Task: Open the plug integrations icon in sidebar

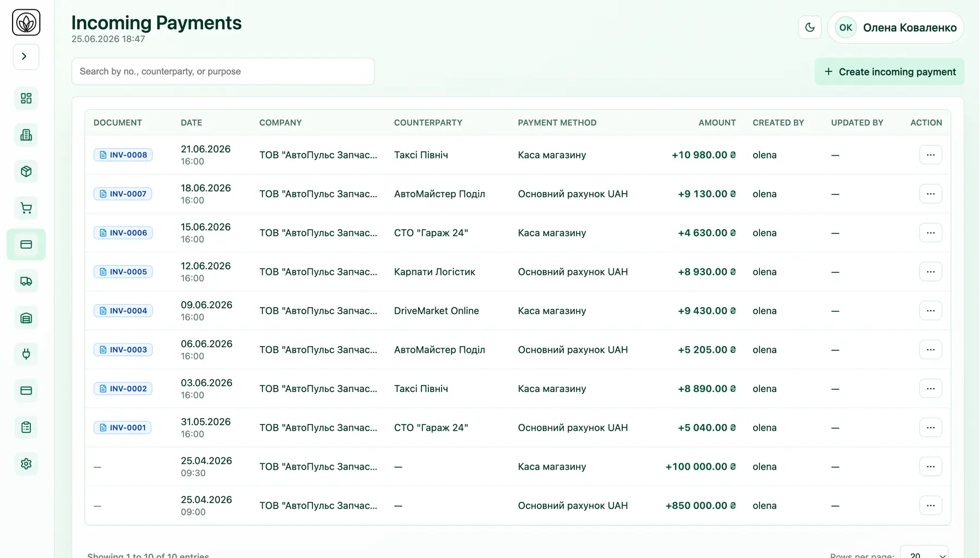Action: click(x=26, y=354)
